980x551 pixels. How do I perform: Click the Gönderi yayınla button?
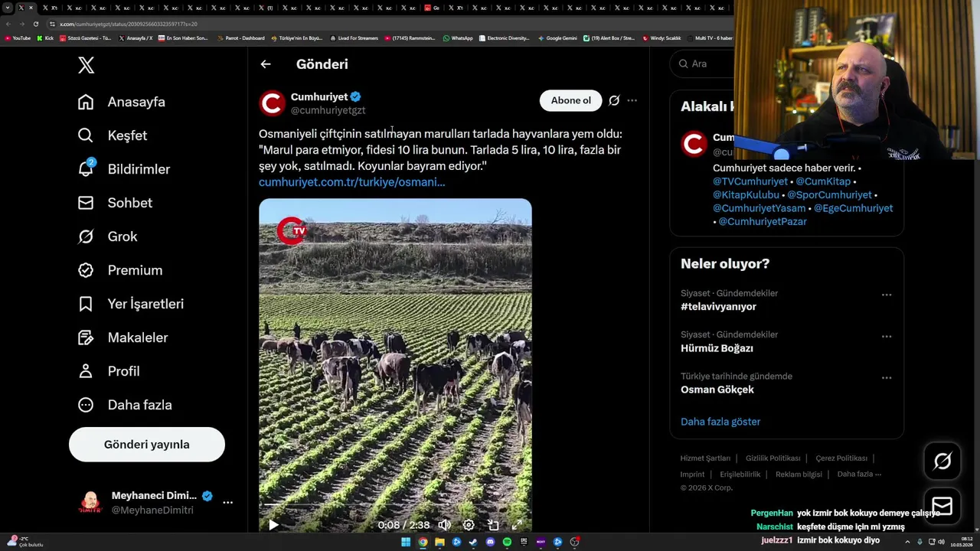(x=147, y=445)
